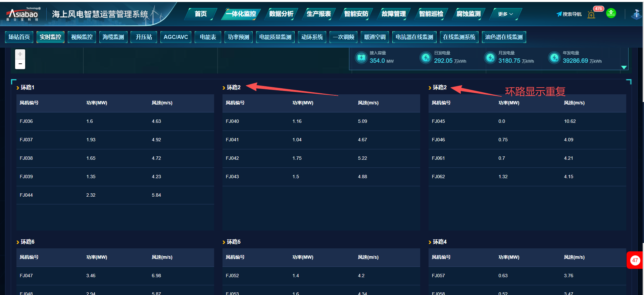Expand the 环路1 section chevron
Screen dimensions: 644x295
coord(18,88)
